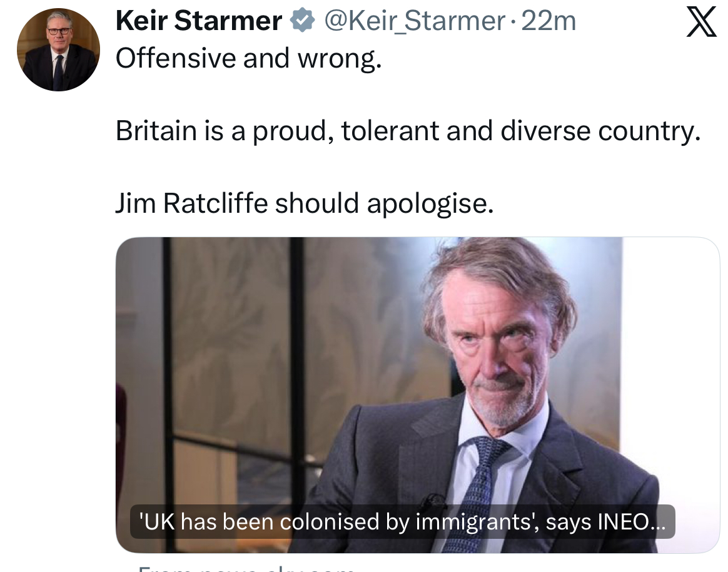Open Keir Starmer's profile picture
The image size is (728, 572).
click(58, 50)
